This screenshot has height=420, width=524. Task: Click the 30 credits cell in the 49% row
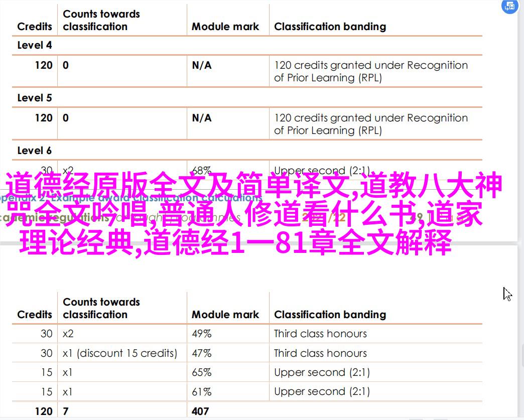click(x=47, y=334)
